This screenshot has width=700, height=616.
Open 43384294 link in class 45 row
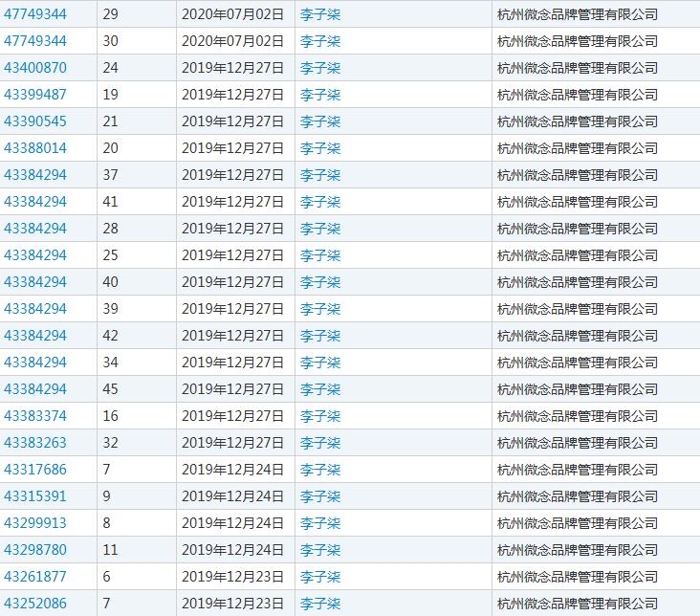35,389
